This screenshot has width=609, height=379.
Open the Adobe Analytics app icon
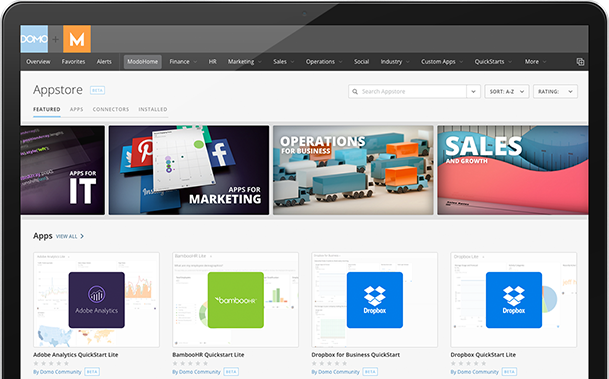point(97,300)
